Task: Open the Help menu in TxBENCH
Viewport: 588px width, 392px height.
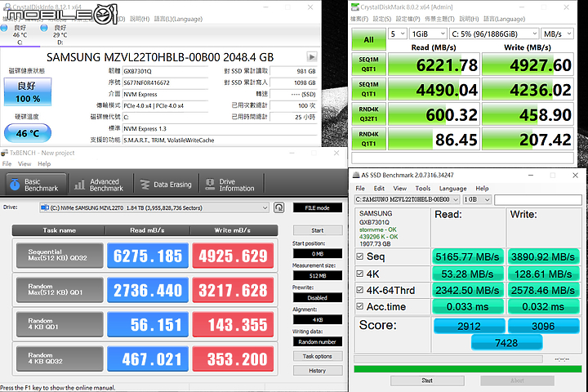Action: [x=44, y=164]
